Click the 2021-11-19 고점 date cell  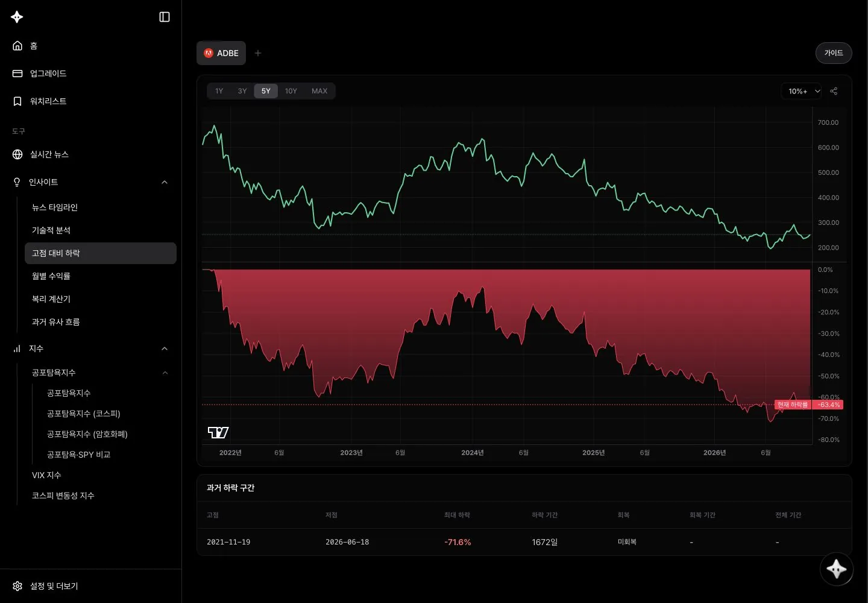click(228, 542)
